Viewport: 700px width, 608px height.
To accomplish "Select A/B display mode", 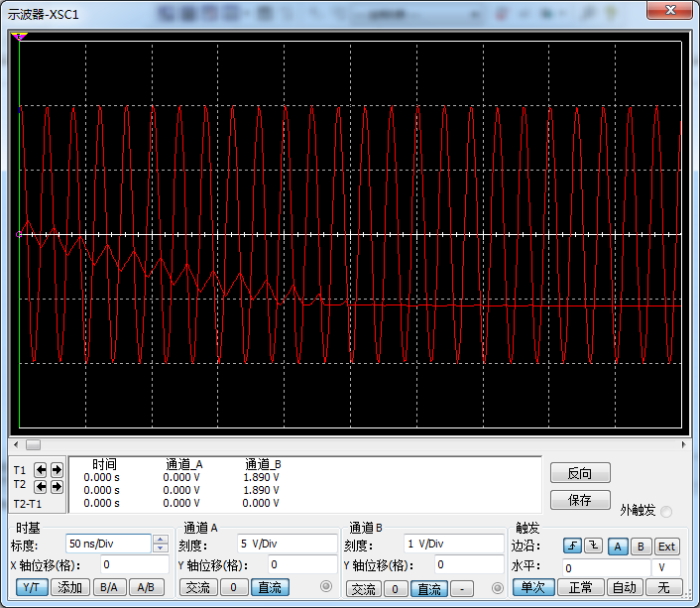I will (x=146, y=587).
